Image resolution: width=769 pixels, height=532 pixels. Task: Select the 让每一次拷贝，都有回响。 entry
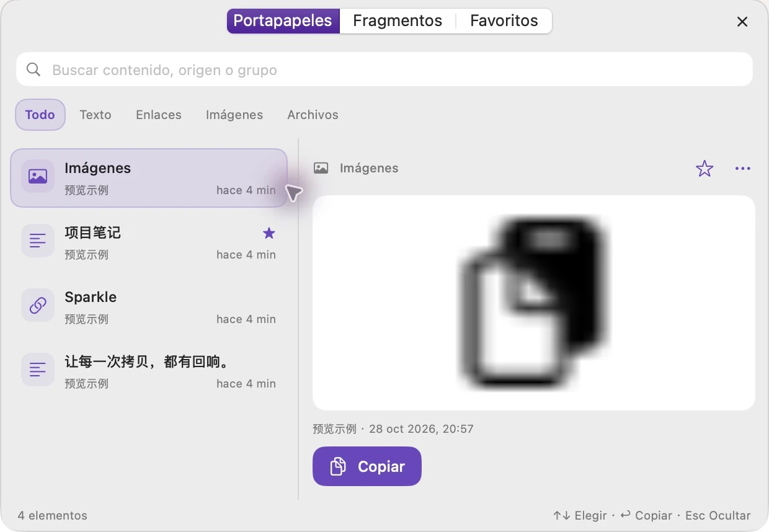[x=149, y=371]
